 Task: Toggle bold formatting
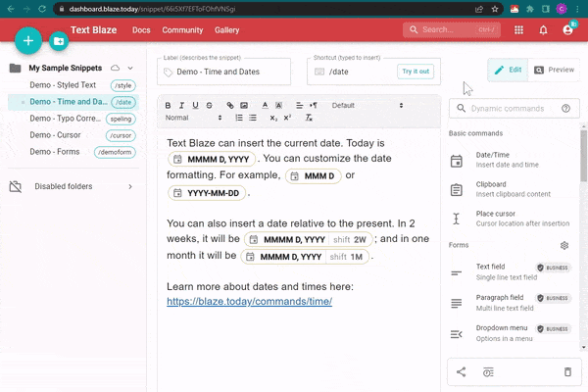(x=169, y=105)
